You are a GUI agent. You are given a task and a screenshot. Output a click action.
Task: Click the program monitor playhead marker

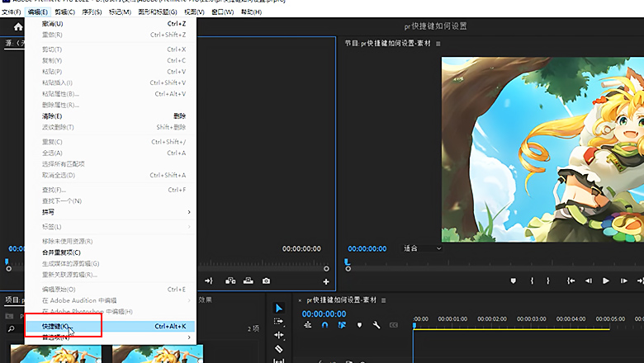click(347, 262)
